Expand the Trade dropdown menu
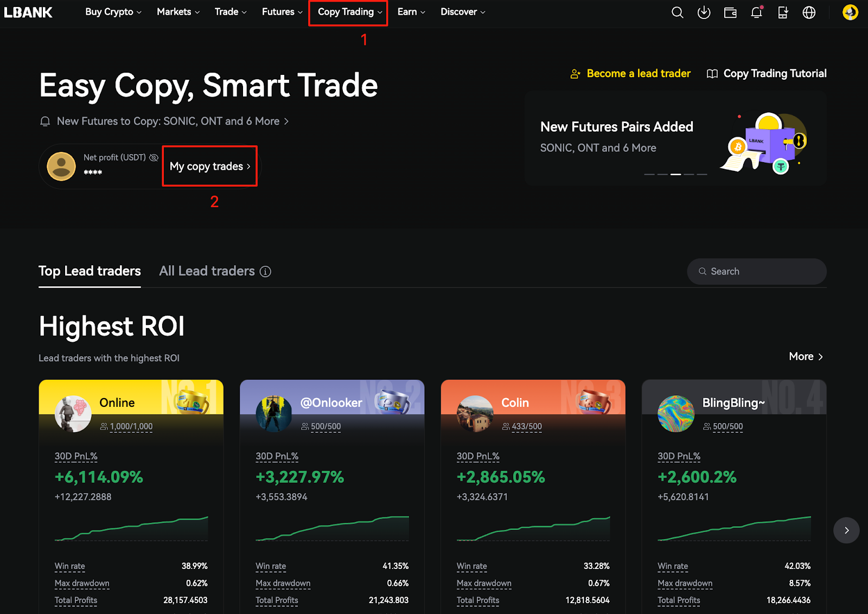868x614 pixels. click(231, 12)
